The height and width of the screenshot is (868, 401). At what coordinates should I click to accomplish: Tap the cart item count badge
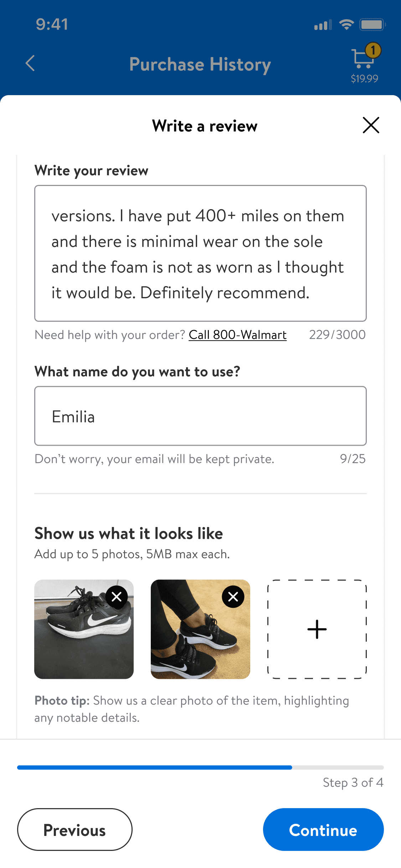click(x=373, y=50)
